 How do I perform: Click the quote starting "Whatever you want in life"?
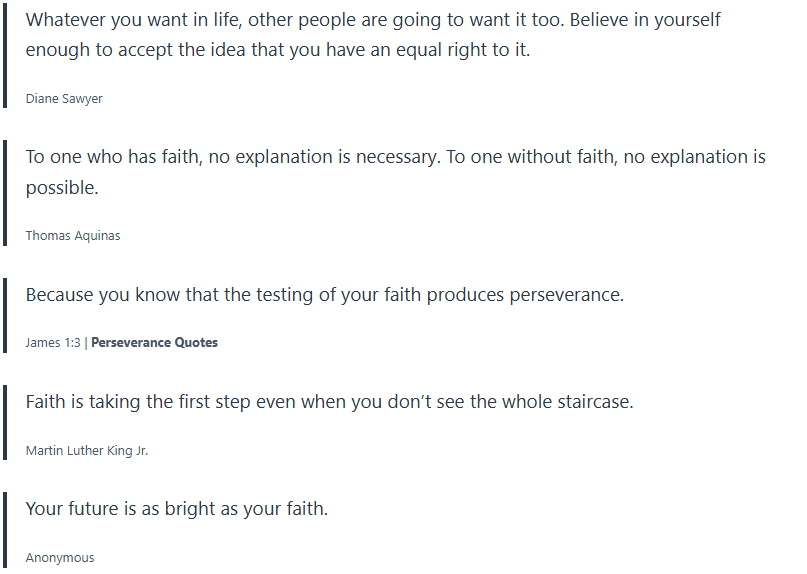tap(373, 20)
